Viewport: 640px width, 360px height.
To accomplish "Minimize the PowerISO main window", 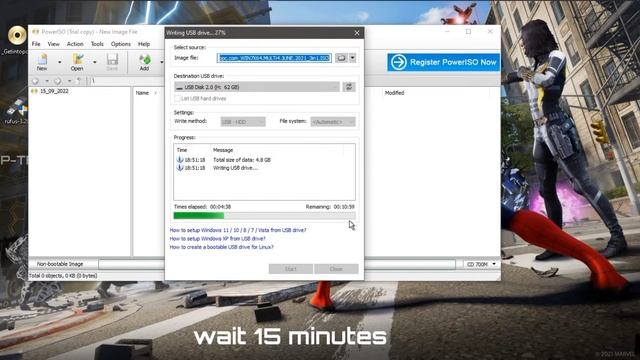I will click(x=447, y=31).
